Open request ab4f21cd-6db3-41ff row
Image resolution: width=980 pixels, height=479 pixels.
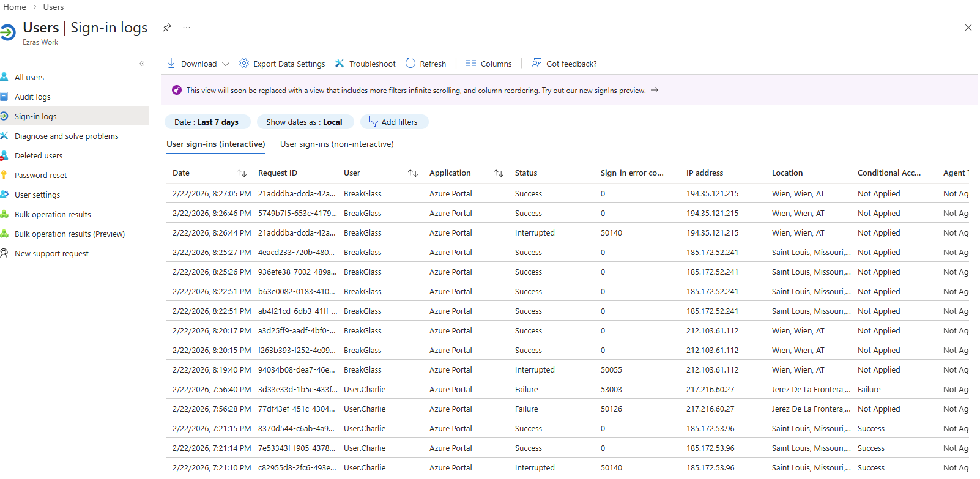(568, 311)
